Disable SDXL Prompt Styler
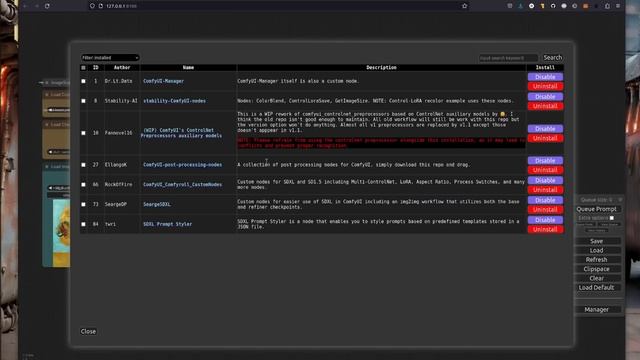640x360 pixels. click(x=545, y=220)
